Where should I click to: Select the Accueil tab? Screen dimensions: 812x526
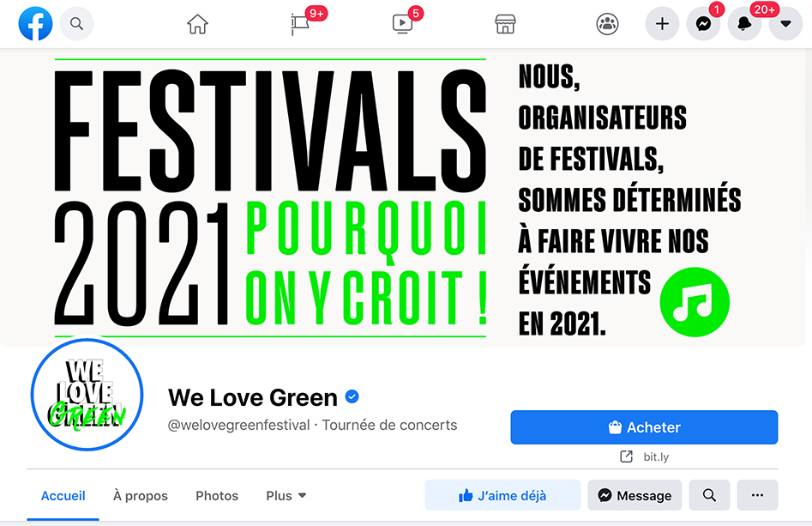pos(63,496)
